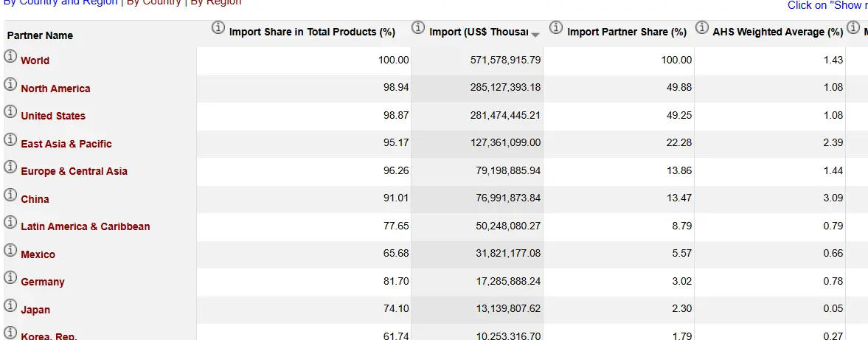Open the Latin America & Caribbean link
The height and width of the screenshot is (340, 868).
(x=85, y=226)
